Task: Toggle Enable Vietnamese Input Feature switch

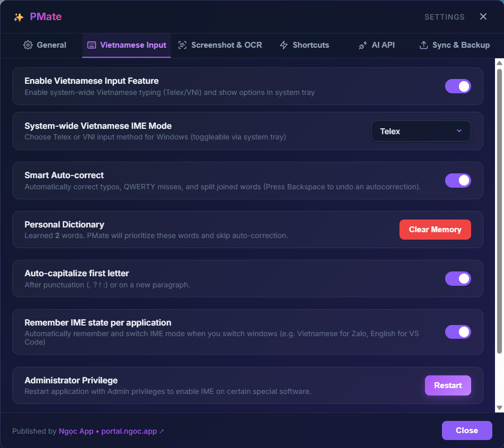Action: [x=458, y=86]
